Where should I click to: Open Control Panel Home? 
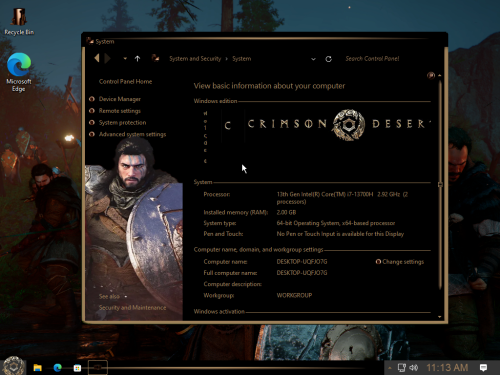[x=125, y=81]
